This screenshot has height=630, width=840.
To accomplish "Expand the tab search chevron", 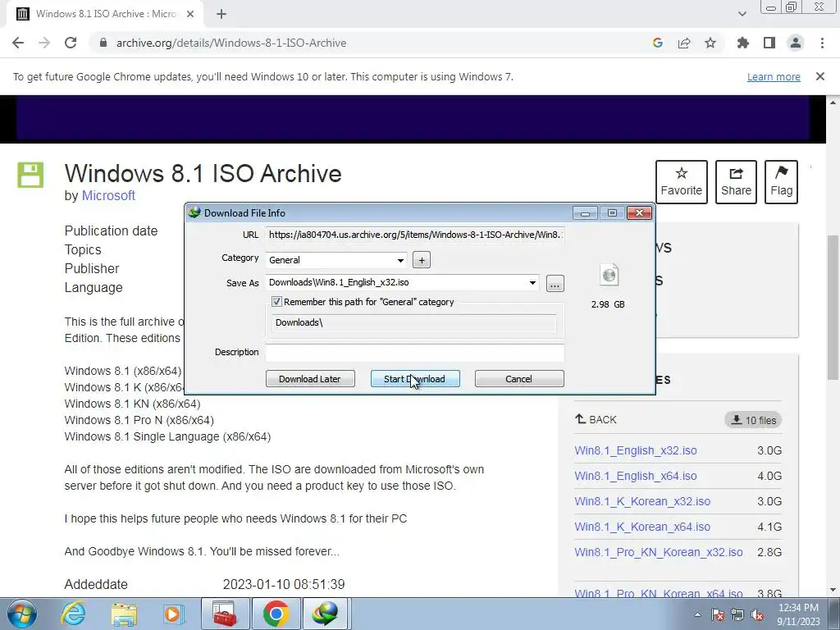I will (742, 14).
